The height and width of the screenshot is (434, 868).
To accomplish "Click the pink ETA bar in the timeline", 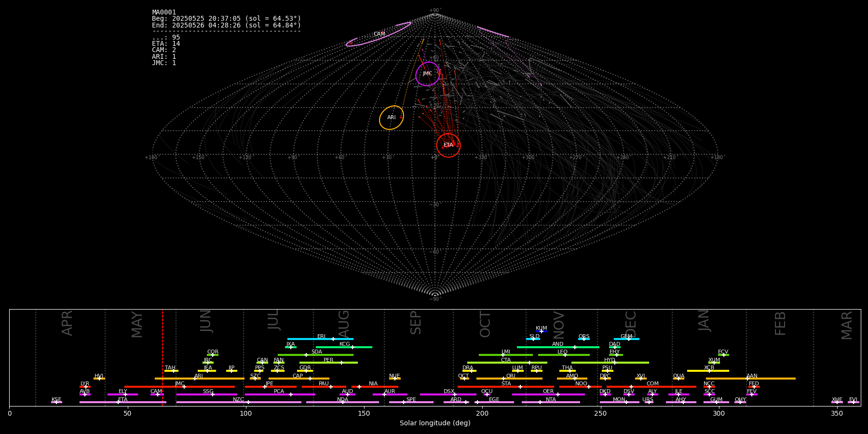I will pyautogui.click(x=122, y=402).
